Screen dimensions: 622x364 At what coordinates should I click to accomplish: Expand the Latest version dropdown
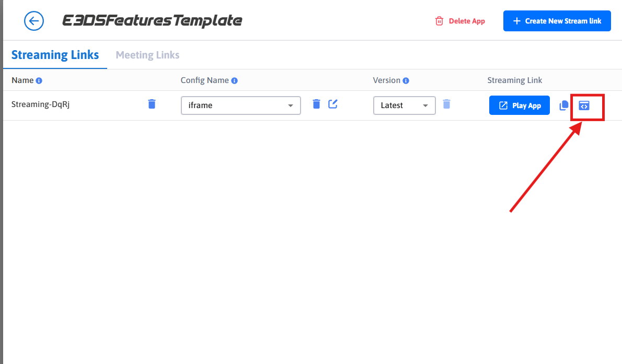pyautogui.click(x=404, y=105)
